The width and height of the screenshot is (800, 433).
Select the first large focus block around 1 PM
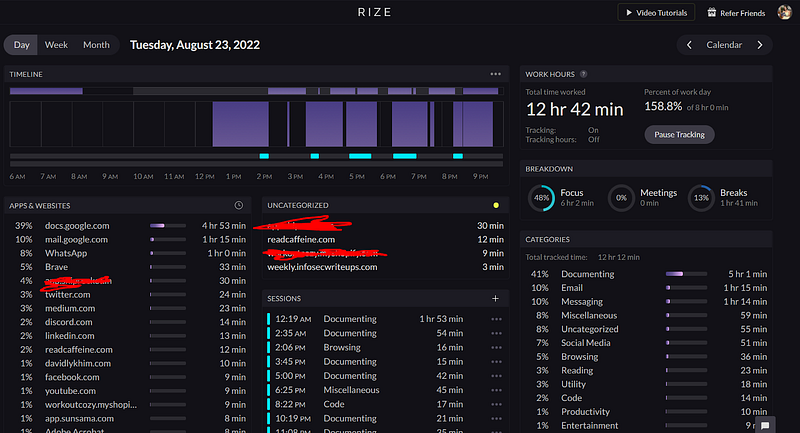(x=240, y=124)
